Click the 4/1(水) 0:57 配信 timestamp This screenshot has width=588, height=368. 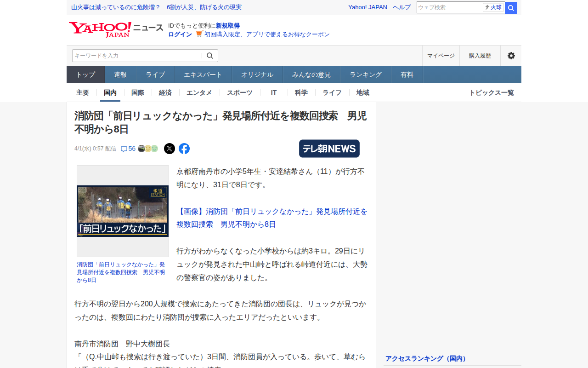(95, 149)
